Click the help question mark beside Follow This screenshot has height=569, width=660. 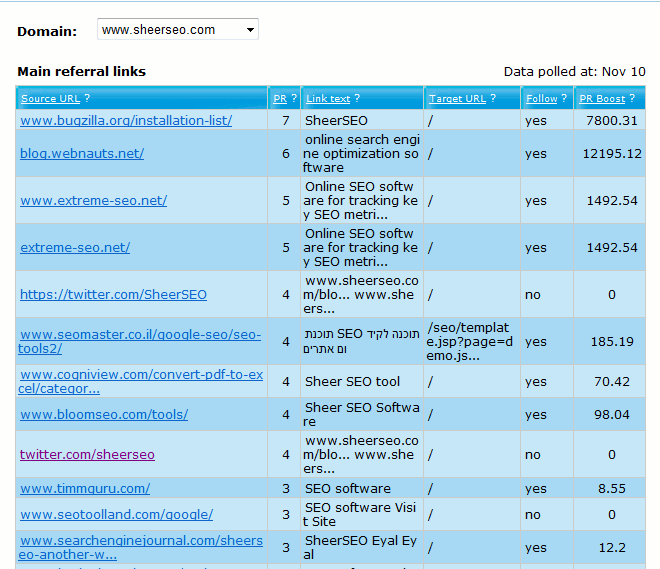tap(564, 98)
